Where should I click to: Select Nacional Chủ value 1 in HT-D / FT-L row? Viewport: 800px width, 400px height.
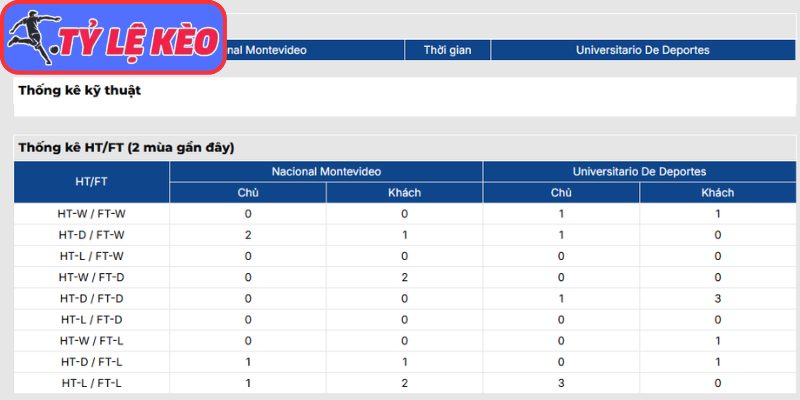click(248, 362)
